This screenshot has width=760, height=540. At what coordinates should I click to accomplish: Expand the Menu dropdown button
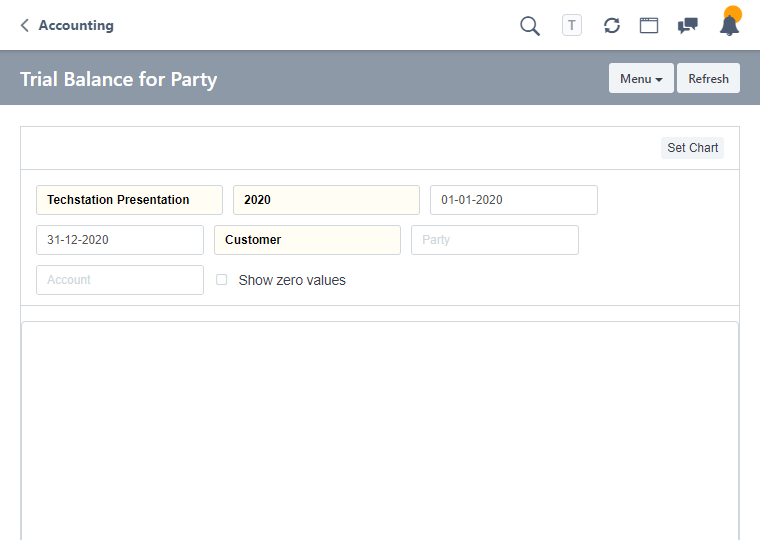coord(641,79)
